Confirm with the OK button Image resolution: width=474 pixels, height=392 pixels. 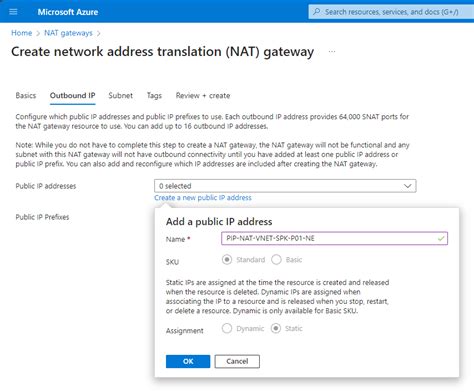[x=188, y=361]
